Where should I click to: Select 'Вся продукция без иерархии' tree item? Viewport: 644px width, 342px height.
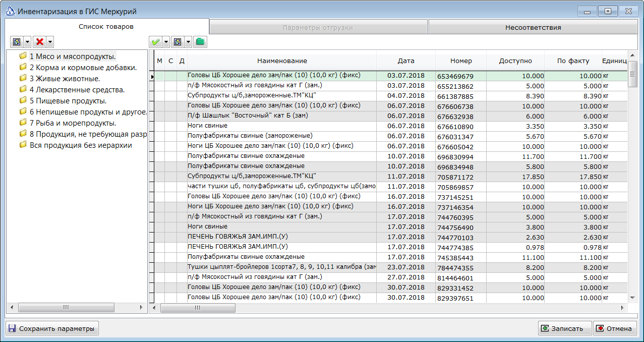click(81, 145)
